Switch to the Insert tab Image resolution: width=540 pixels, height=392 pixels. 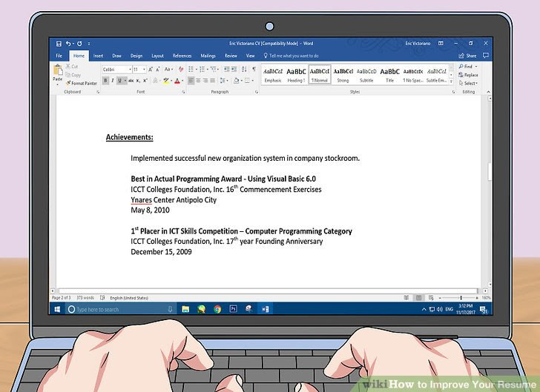pyautogui.click(x=98, y=56)
